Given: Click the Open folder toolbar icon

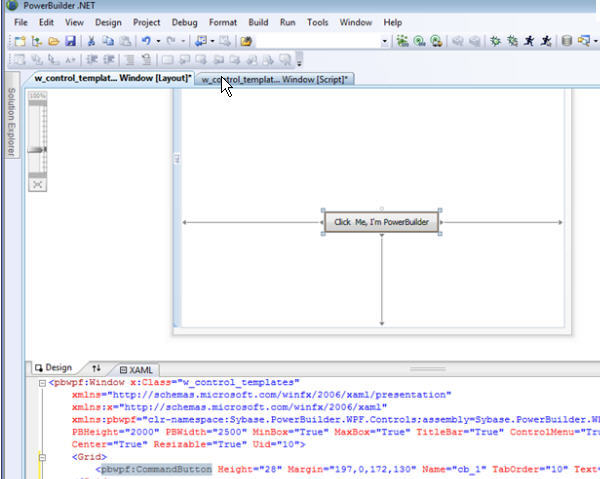Looking at the screenshot, I should coord(54,41).
